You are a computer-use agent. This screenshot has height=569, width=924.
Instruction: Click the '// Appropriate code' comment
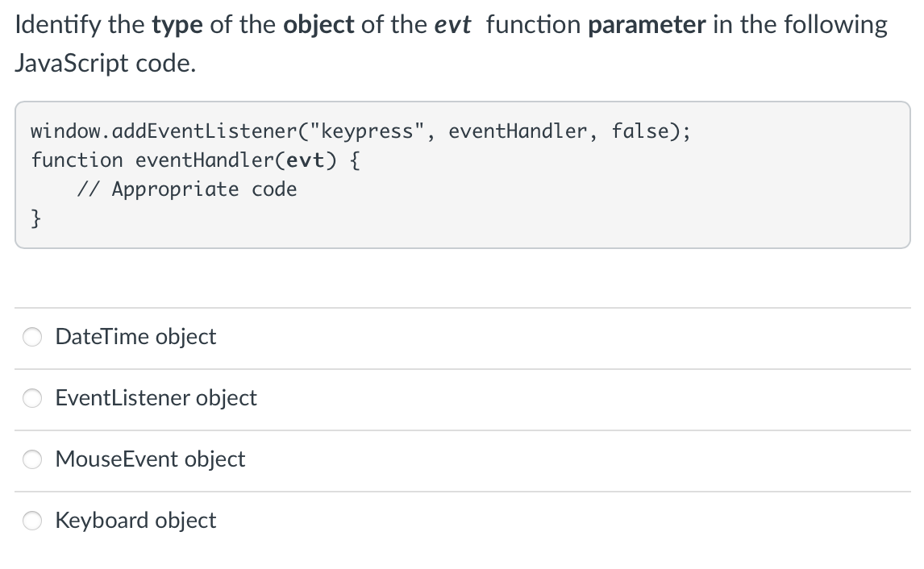pyautogui.click(x=187, y=189)
